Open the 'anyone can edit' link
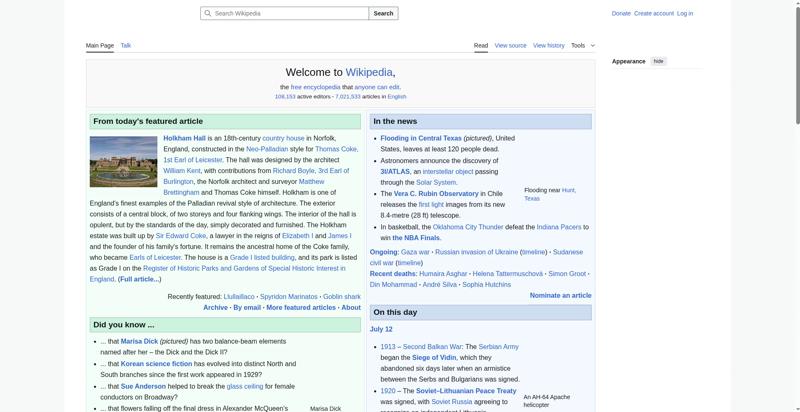Viewport: 800px width, 412px height. (377, 87)
